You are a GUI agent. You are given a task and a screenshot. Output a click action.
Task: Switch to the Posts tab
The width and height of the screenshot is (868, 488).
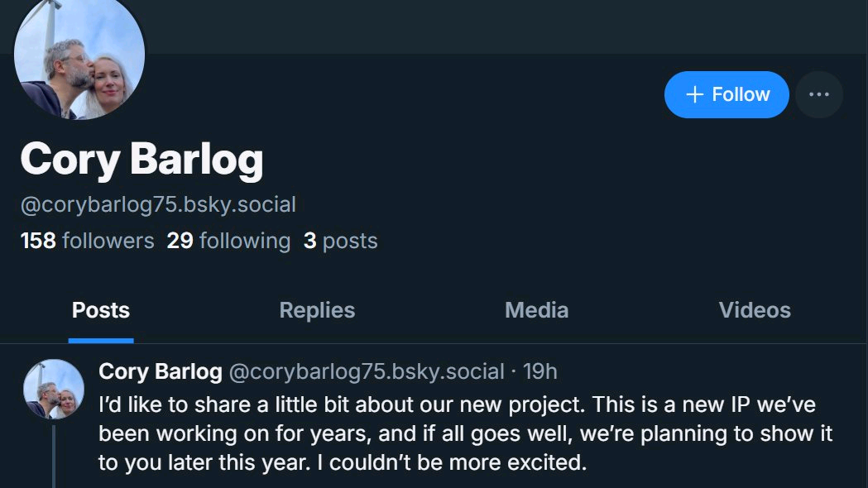coord(101,310)
